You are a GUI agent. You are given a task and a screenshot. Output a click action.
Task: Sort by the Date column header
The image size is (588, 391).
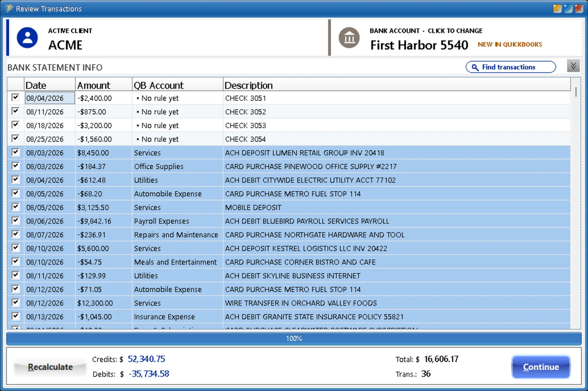[50, 85]
